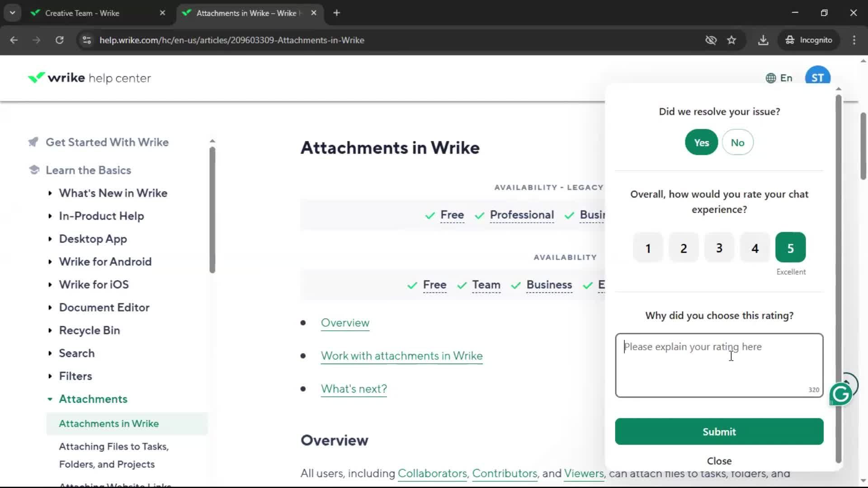This screenshot has width=868, height=488.
Task: Click the Get Started With Wrike rocket icon
Action: [33, 142]
